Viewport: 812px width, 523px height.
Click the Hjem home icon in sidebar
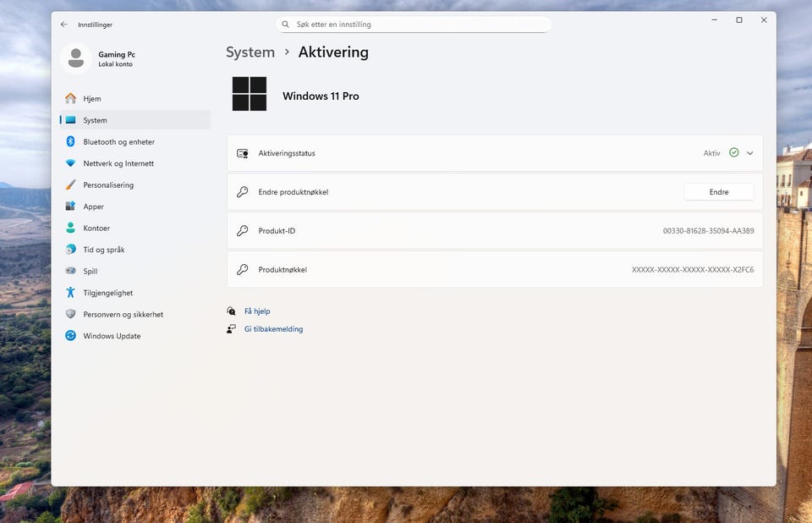pos(71,99)
